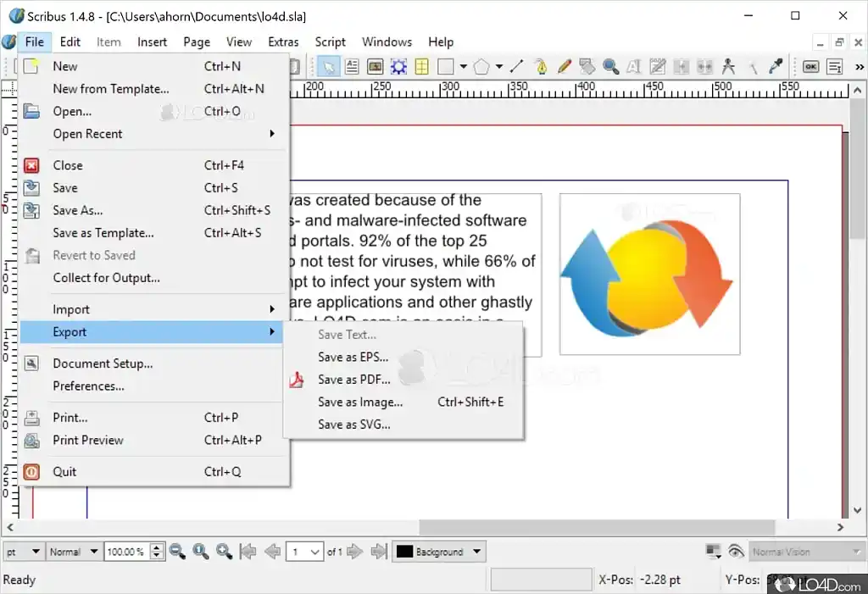Click the horizontal scrollbar thumb

(596, 527)
